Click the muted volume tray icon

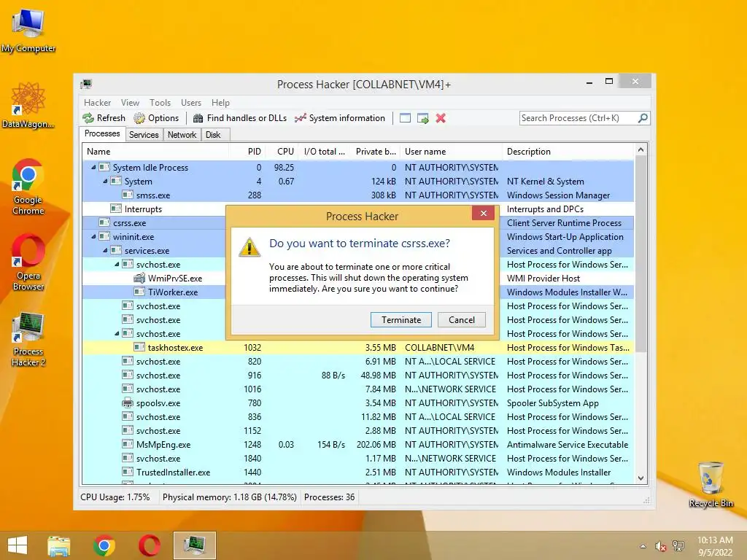(x=660, y=546)
